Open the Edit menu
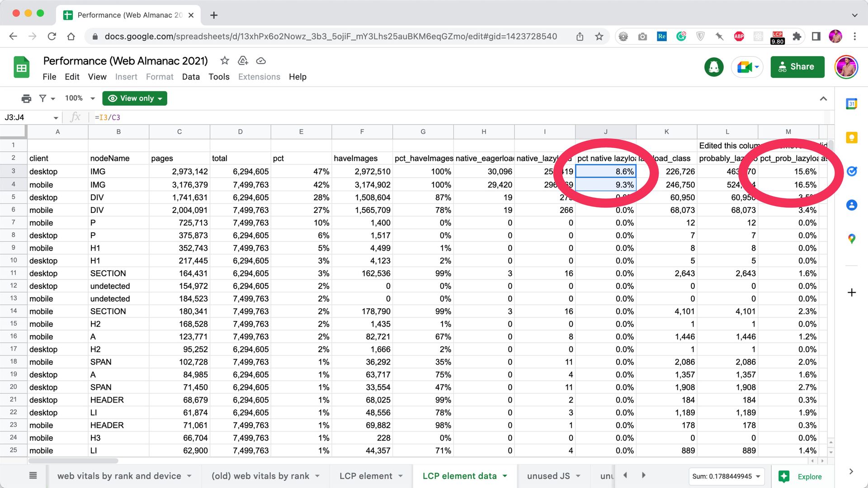Image resolution: width=868 pixels, height=488 pixels. [72, 77]
